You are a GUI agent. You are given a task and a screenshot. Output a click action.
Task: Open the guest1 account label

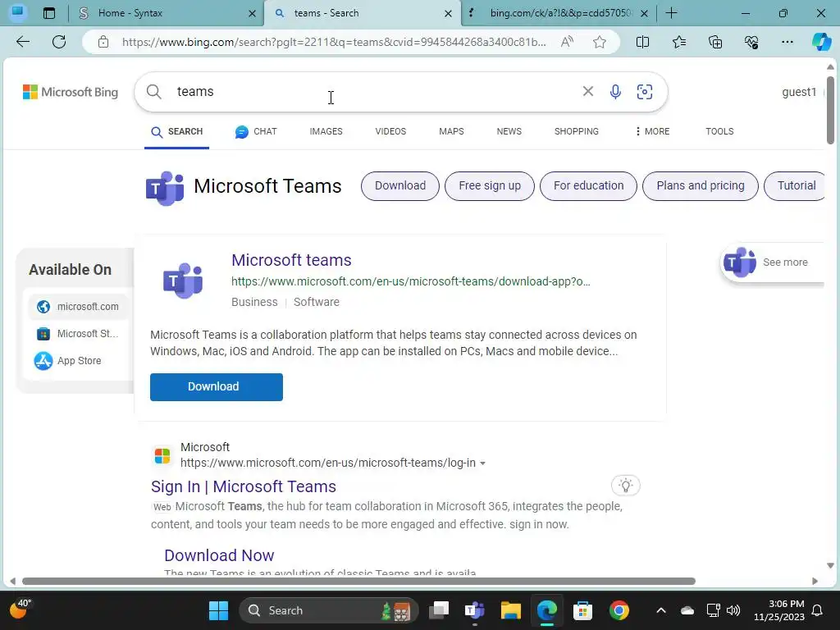point(799,92)
